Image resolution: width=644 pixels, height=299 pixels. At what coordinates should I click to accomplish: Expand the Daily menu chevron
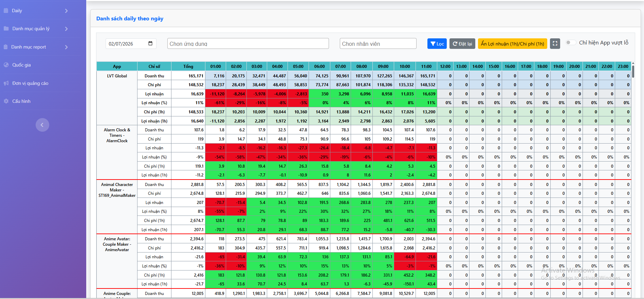point(66,11)
